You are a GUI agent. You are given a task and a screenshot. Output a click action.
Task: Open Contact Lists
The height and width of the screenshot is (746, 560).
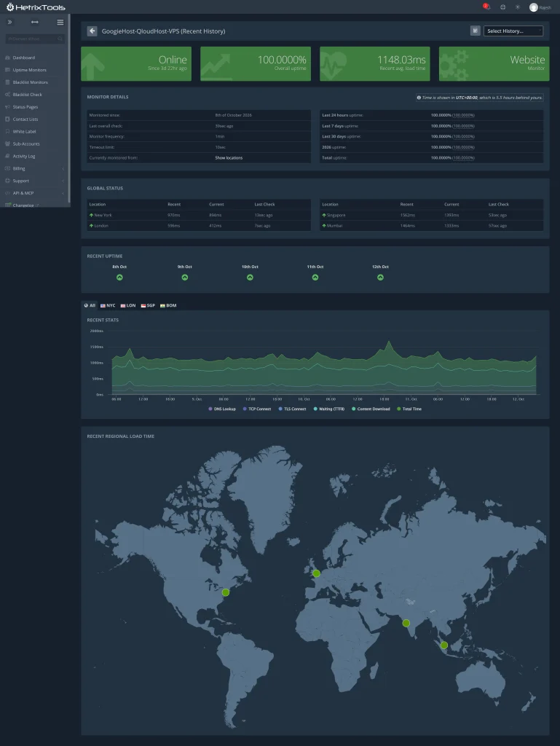tap(25, 119)
